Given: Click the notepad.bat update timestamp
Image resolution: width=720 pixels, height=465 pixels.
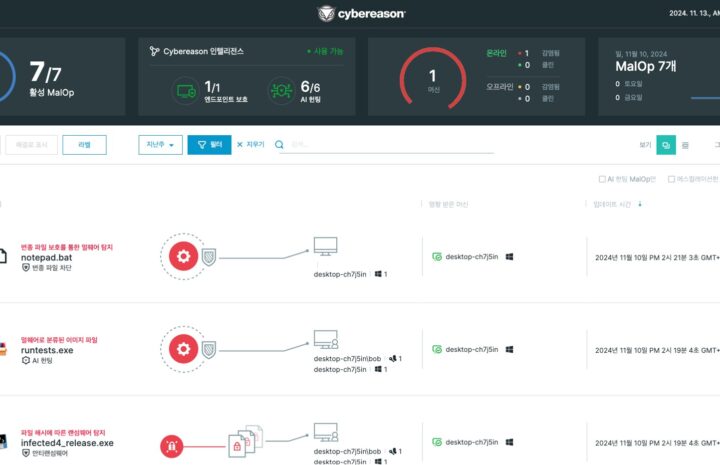Looking at the screenshot, I should [x=657, y=258].
